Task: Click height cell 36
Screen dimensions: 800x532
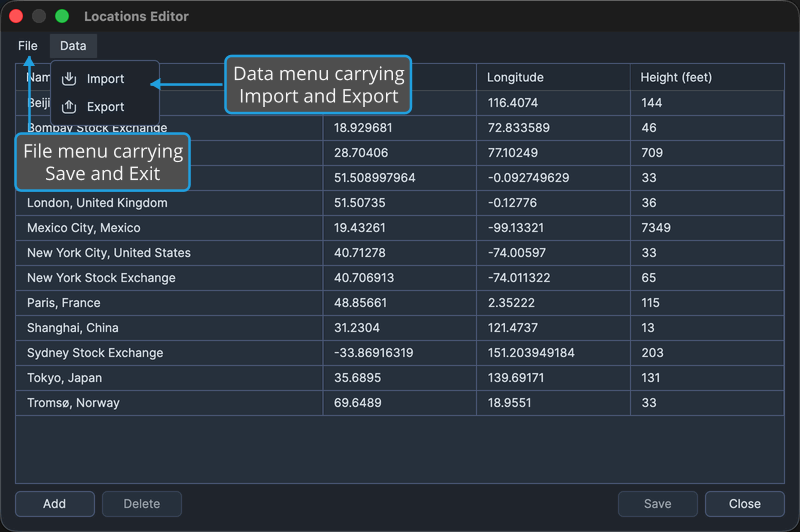Action: (707, 203)
